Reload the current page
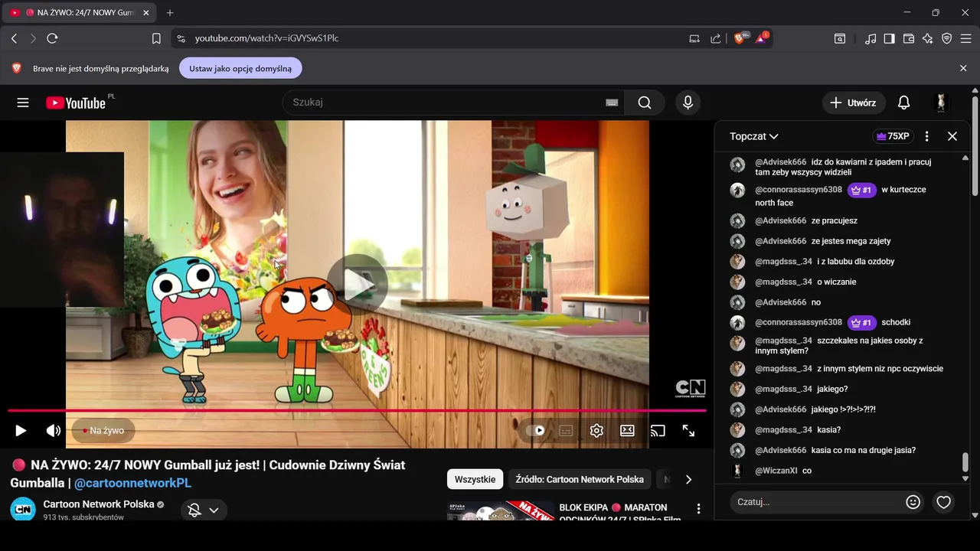Image resolution: width=980 pixels, height=551 pixels. (x=52, y=38)
